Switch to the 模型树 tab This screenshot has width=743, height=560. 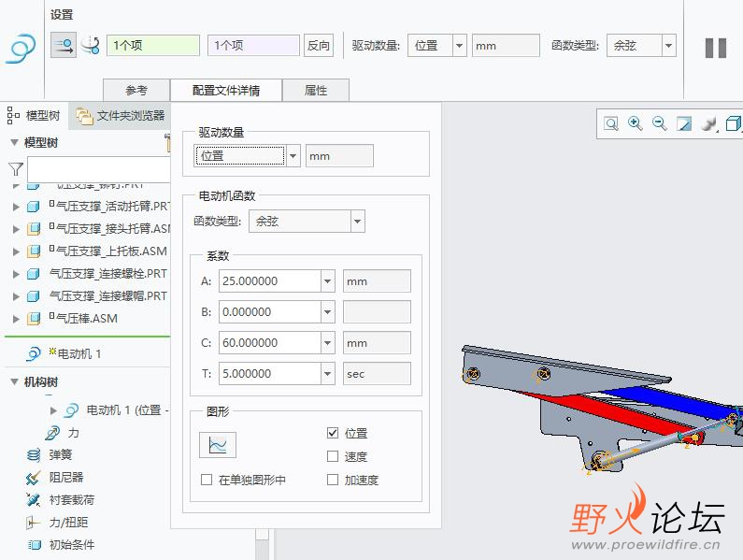[35, 115]
